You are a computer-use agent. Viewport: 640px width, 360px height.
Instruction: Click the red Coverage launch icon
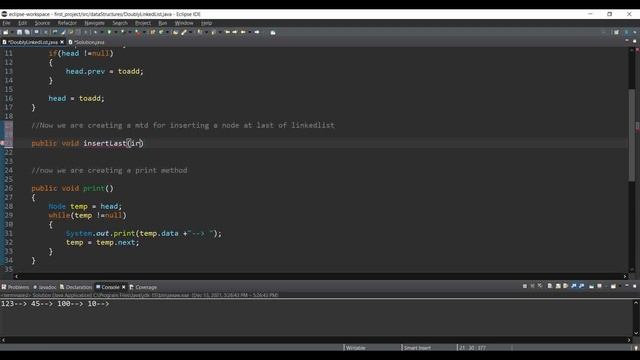click(138, 32)
